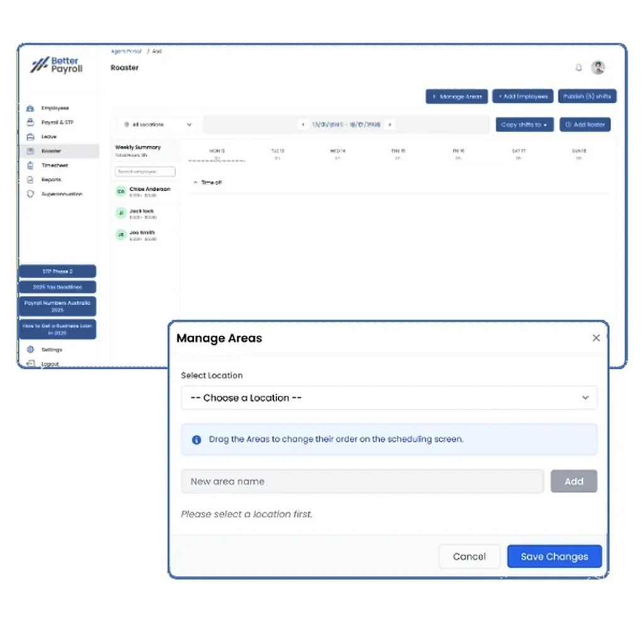Click the Add Employees button

point(523,96)
